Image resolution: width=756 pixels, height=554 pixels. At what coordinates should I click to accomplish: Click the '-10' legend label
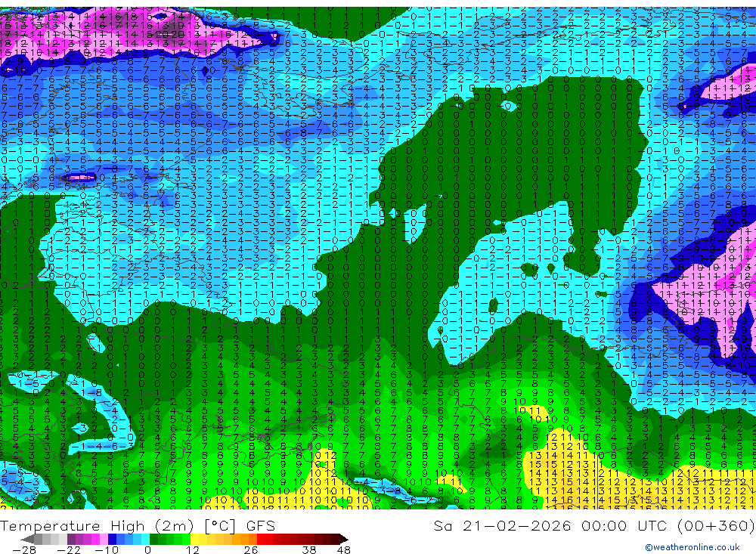[107, 549]
